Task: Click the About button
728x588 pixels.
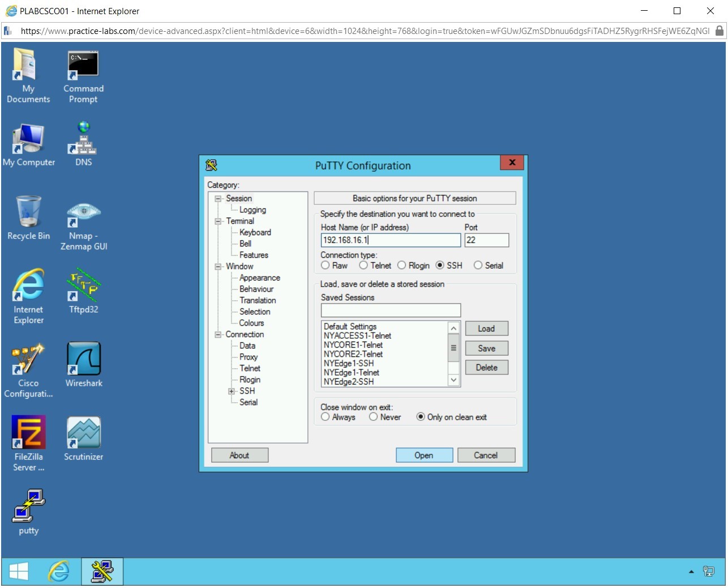Action: [x=239, y=455]
